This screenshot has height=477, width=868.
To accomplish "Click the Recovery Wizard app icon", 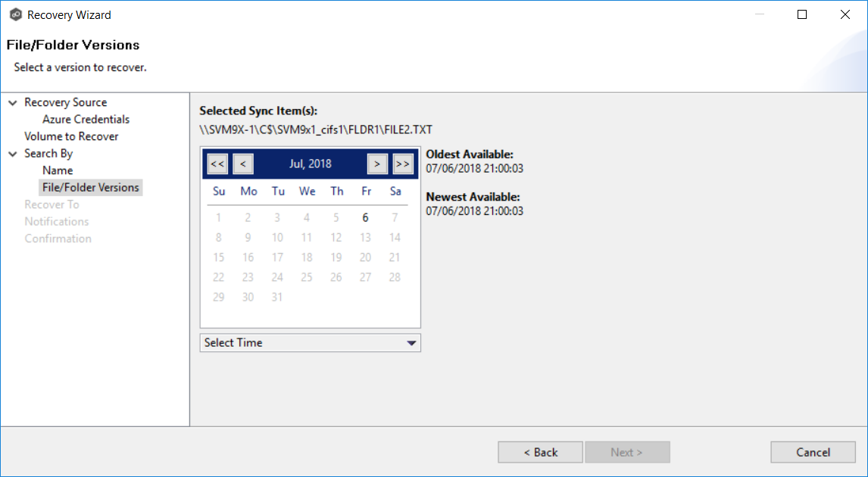I will (15, 14).
